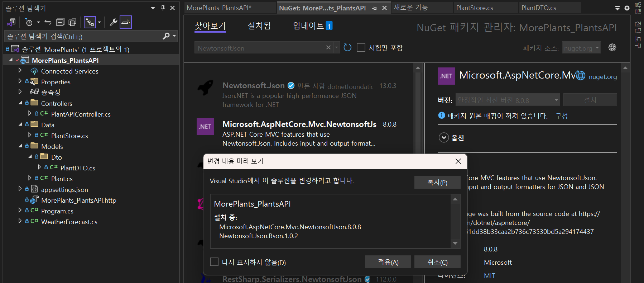Screen dimensions: 644x283
Task: Click the show all files icon
Action: [x=72, y=22]
